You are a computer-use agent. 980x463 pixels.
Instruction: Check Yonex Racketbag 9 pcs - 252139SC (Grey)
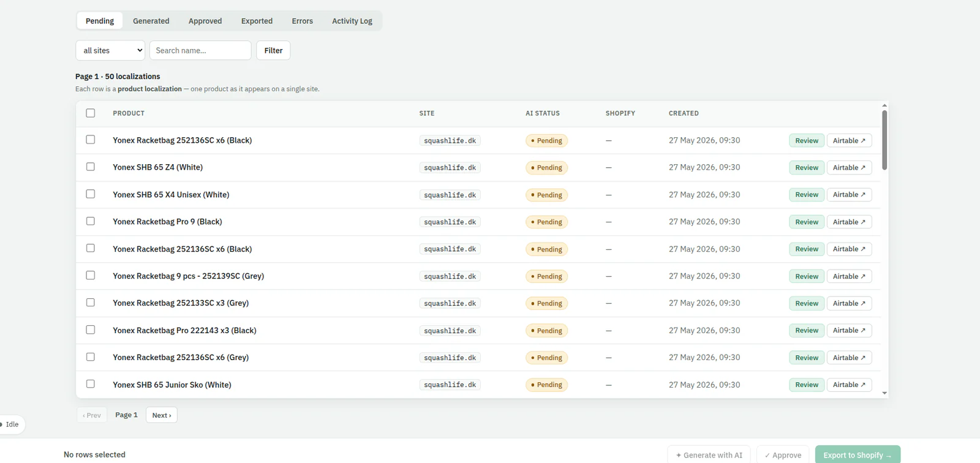click(91, 275)
